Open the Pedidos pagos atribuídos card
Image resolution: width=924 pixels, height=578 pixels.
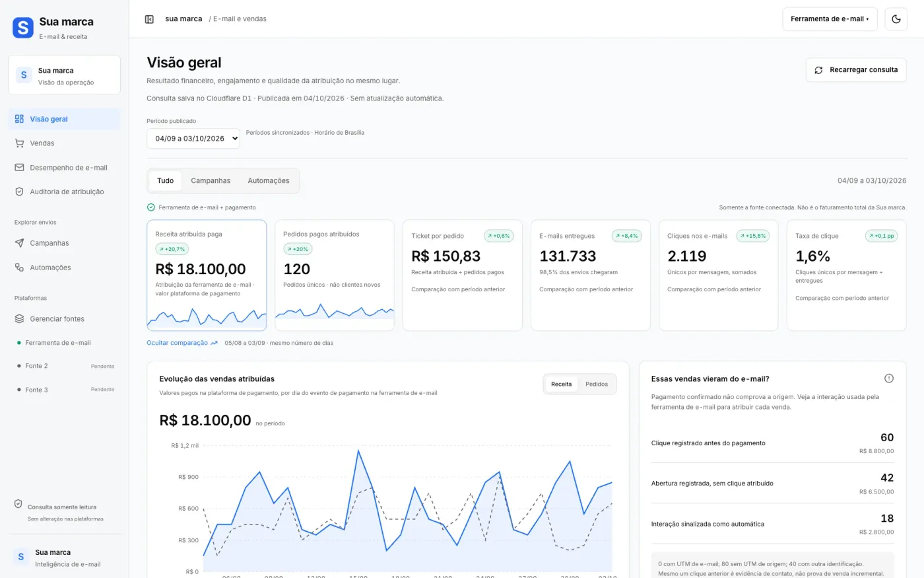click(335, 275)
